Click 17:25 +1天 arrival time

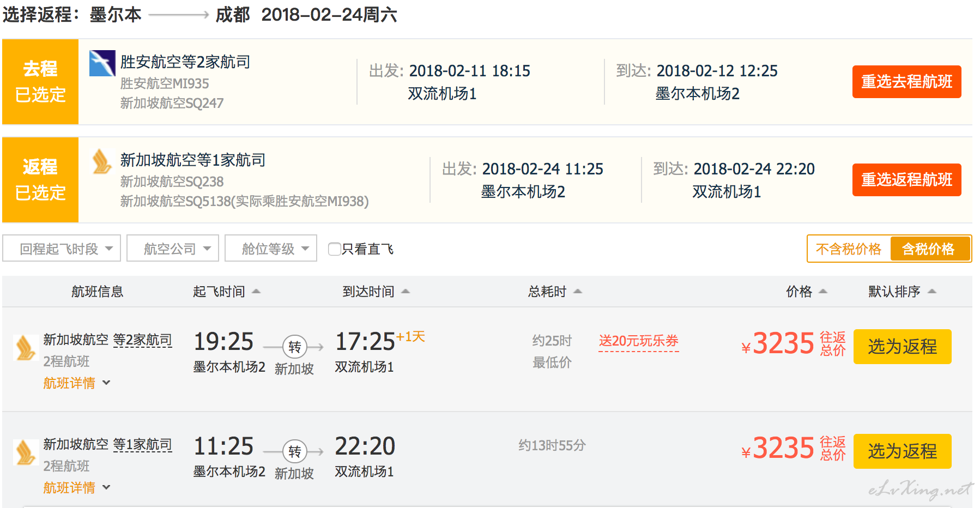coord(380,341)
